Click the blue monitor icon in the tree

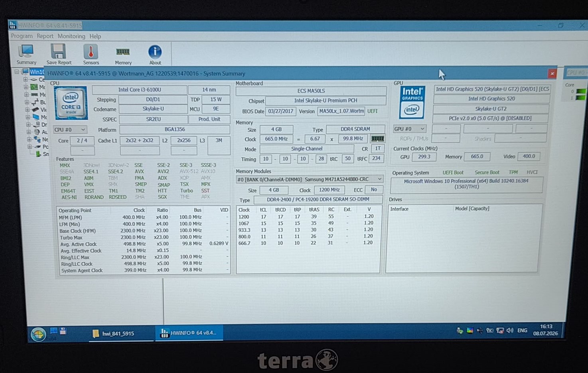pos(36,117)
